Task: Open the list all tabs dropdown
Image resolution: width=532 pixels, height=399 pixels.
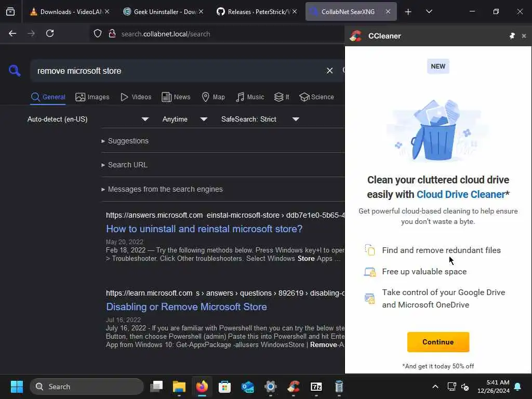Action: 429,12
